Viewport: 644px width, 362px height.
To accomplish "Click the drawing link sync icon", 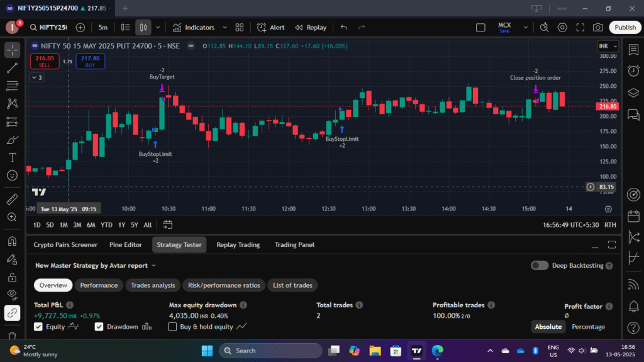I will [13, 313].
